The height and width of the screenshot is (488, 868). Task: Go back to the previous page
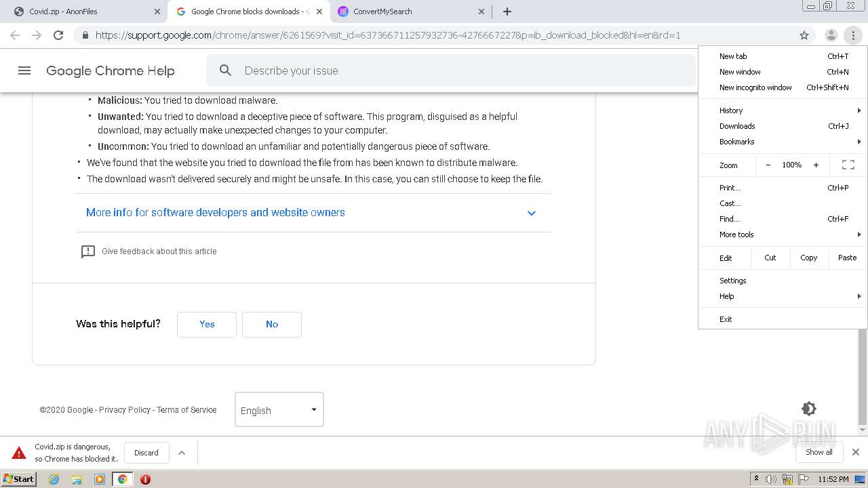(x=15, y=35)
